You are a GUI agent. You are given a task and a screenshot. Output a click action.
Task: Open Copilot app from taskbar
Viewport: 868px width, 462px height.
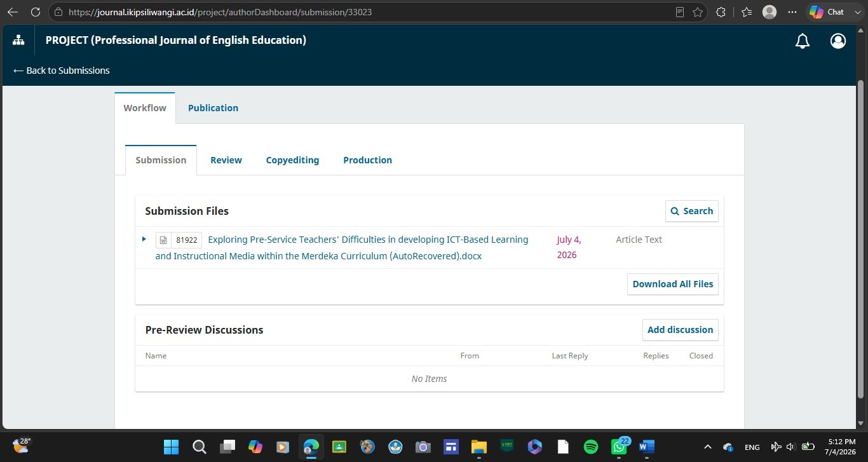(255, 447)
